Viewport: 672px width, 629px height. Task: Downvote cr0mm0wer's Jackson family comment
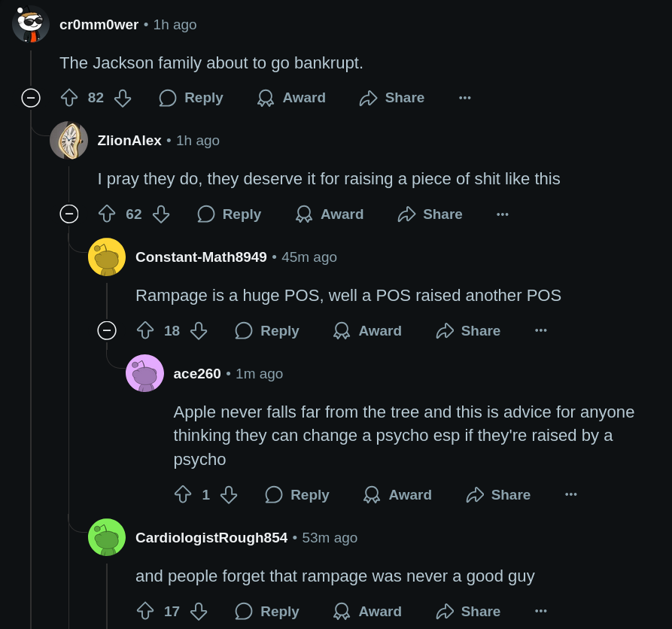tap(123, 98)
